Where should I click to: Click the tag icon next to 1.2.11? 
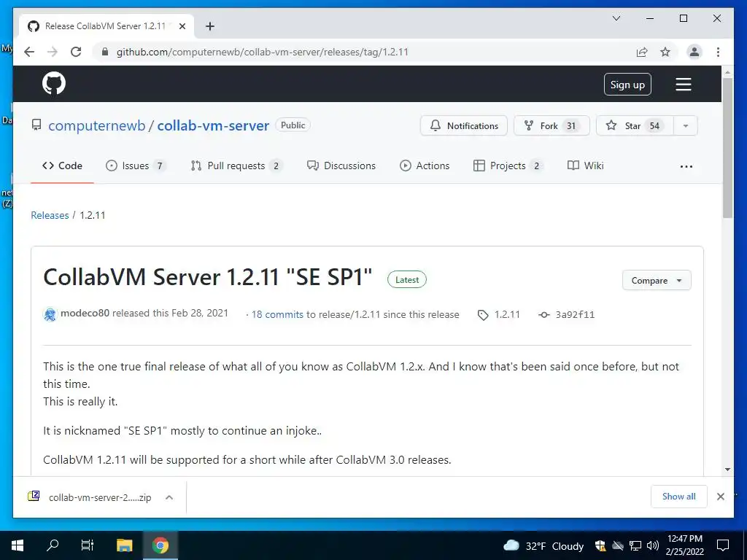483,315
